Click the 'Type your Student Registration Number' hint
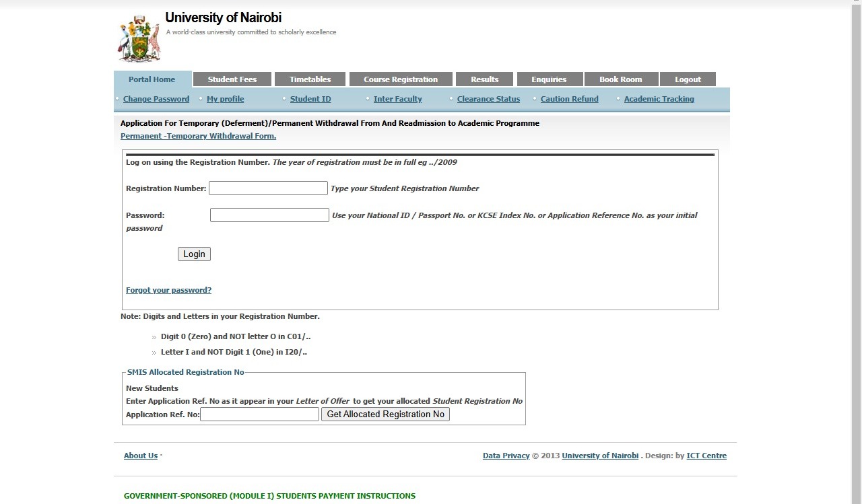The image size is (862, 504). pyautogui.click(x=405, y=188)
